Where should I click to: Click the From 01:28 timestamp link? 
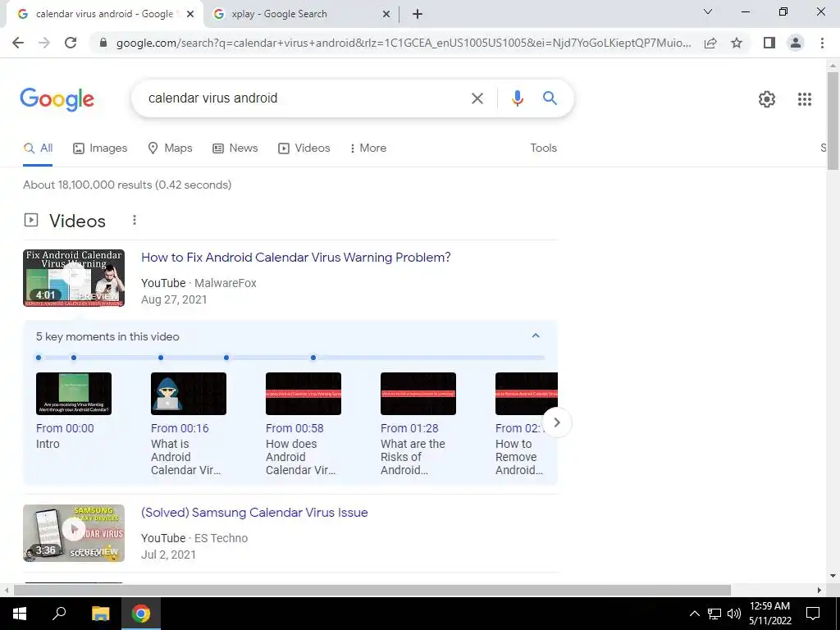[409, 428]
